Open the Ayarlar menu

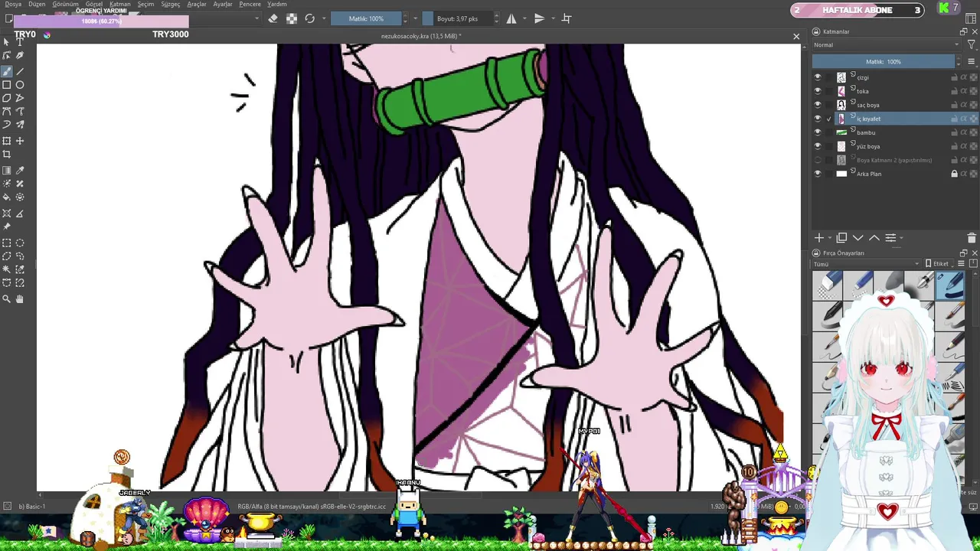223,4
